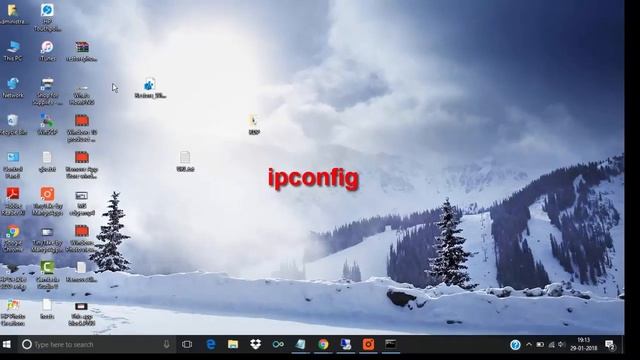Screen dimensions: 640x360
Task: Launch the WinSCP desktop shortcut
Action: 47,124
